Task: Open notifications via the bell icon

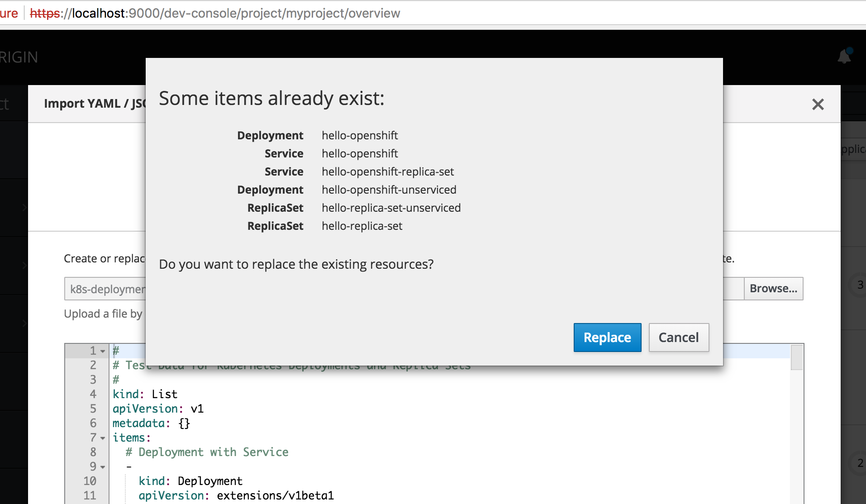Action: click(844, 56)
